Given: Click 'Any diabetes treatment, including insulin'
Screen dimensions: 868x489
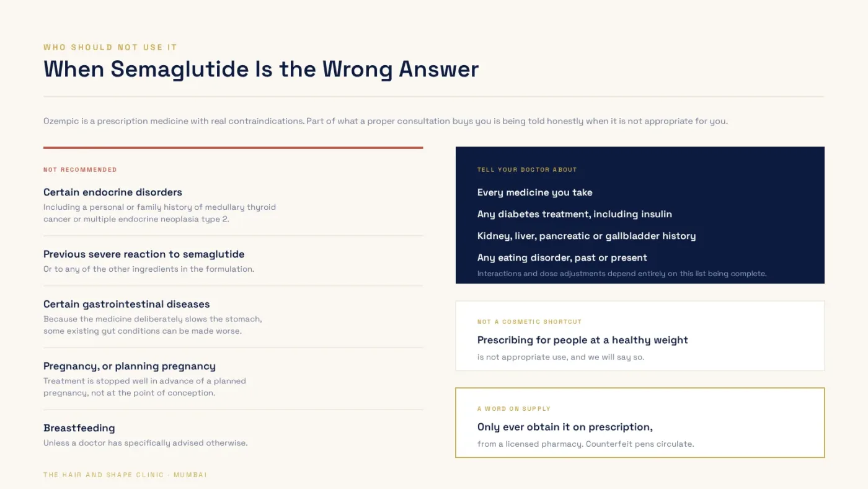Looking at the screenshot, I should 575,214.
